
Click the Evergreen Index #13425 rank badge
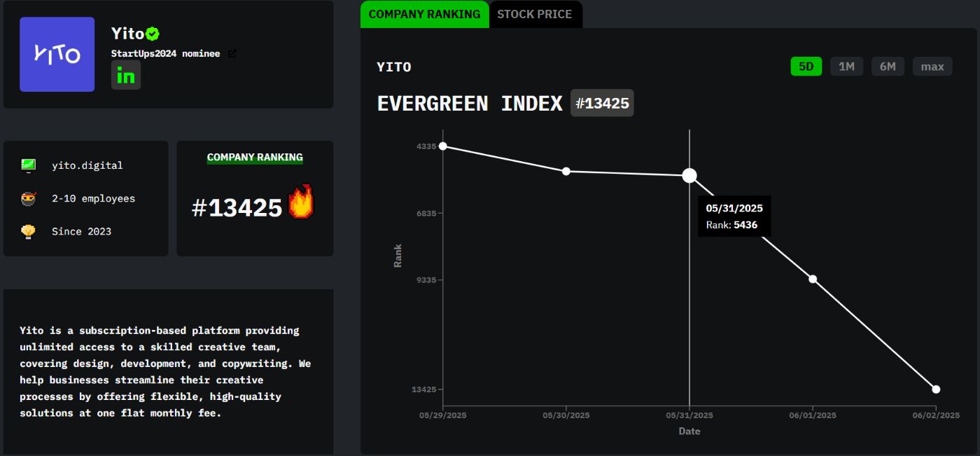coord(602,103)
